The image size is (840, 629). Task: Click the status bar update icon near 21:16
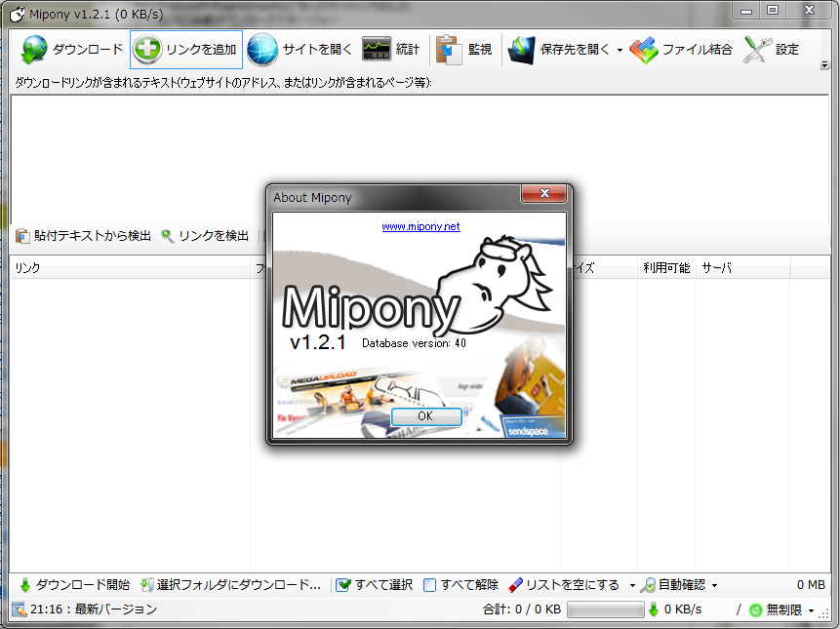(19, 609)
